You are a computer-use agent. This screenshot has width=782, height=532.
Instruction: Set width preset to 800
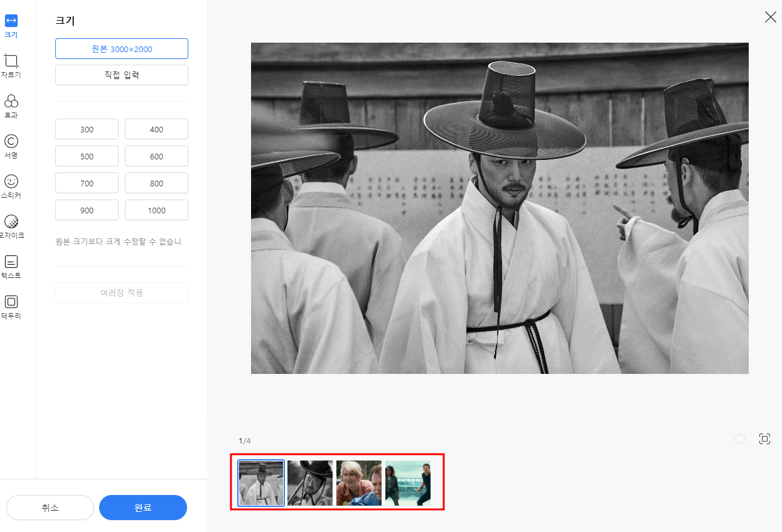[156, 183]
